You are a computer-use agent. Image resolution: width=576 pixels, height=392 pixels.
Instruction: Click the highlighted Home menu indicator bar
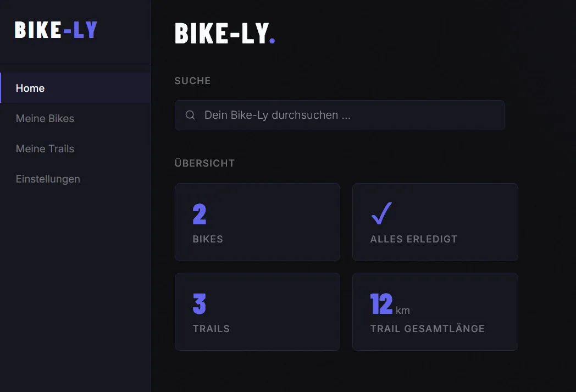pos(1,88)
